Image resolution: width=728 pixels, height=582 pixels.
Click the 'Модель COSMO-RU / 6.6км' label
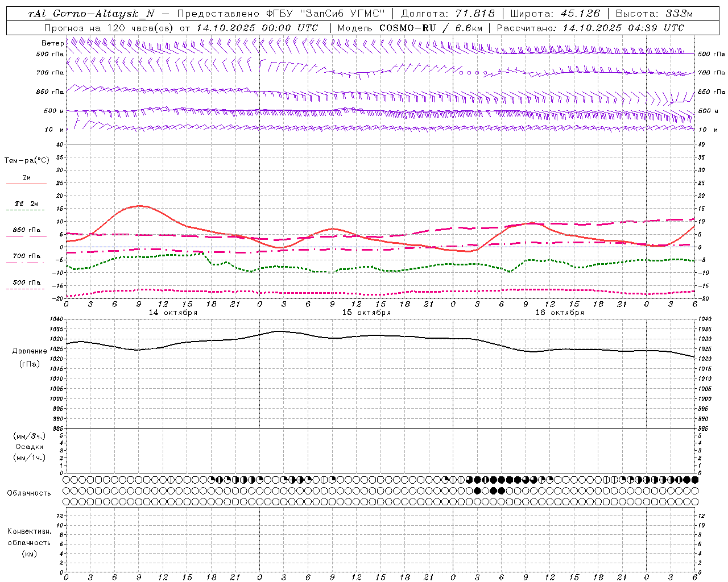410,28
